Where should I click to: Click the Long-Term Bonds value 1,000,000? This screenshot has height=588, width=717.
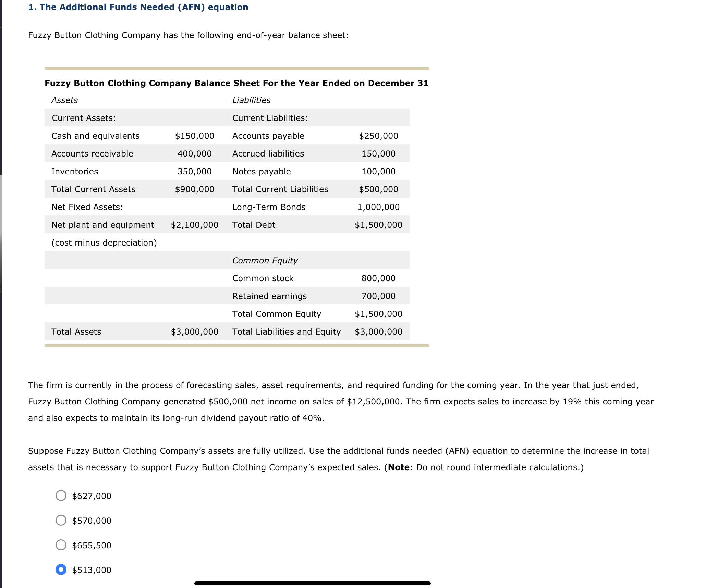coord(378,207)
